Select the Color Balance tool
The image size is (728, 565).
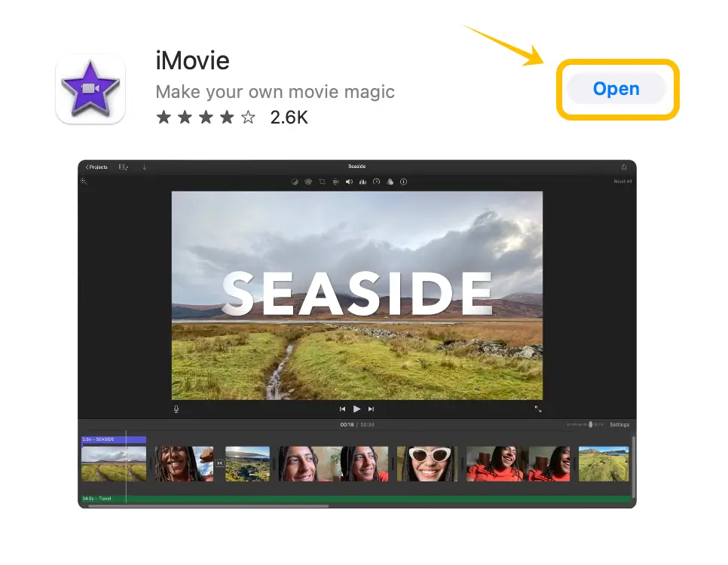coord(294,182)
